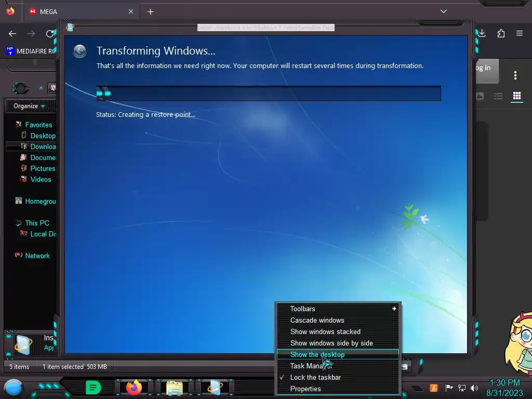Screen dimensions: 532x399
Task: Click the Java update tray icon
Action: click(x=434, y=388)
